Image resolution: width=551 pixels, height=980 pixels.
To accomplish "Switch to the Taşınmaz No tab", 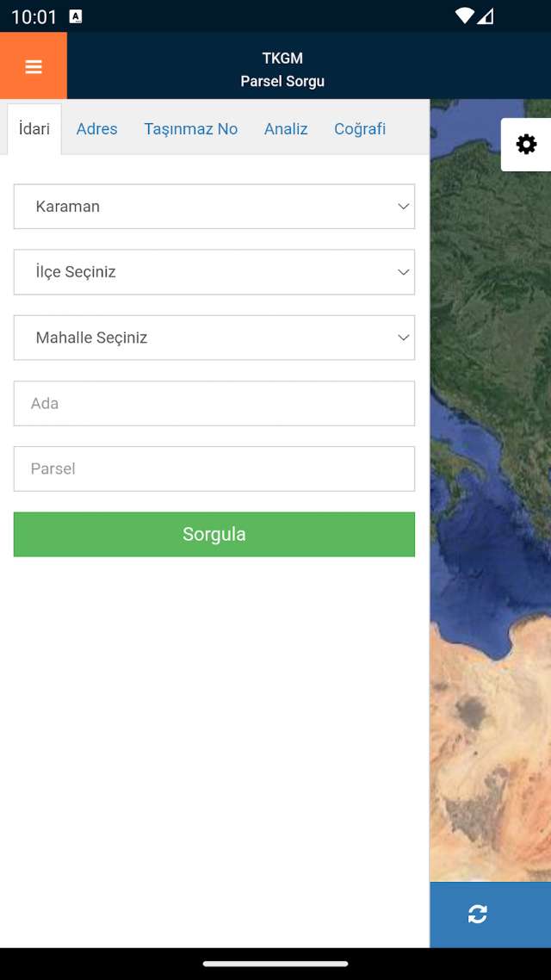I will pos(190,129).
